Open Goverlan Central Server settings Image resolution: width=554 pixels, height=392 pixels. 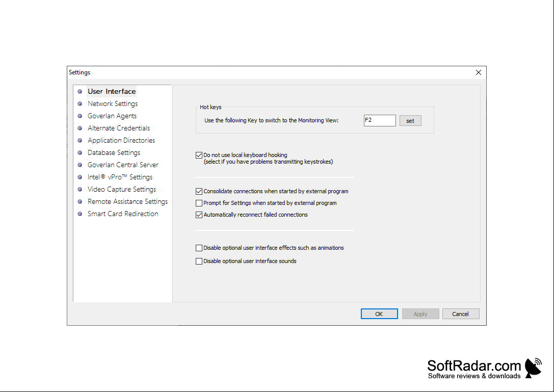[123, 165]
